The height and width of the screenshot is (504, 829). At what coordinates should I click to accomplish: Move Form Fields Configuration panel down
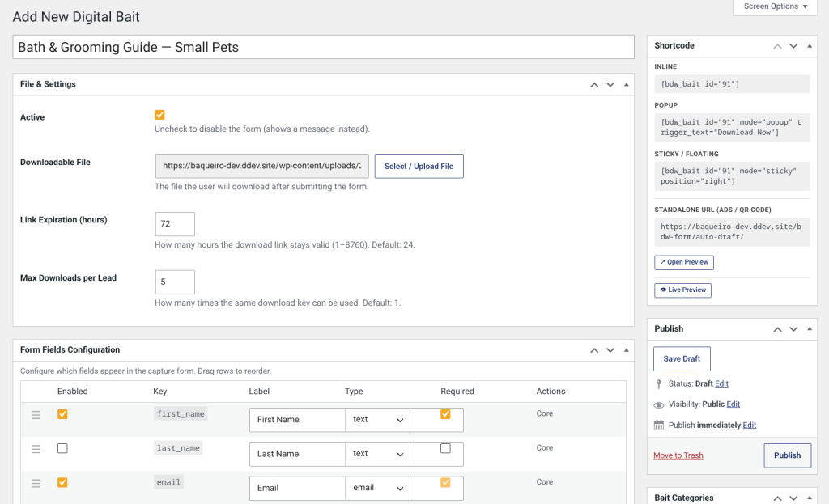610,350
